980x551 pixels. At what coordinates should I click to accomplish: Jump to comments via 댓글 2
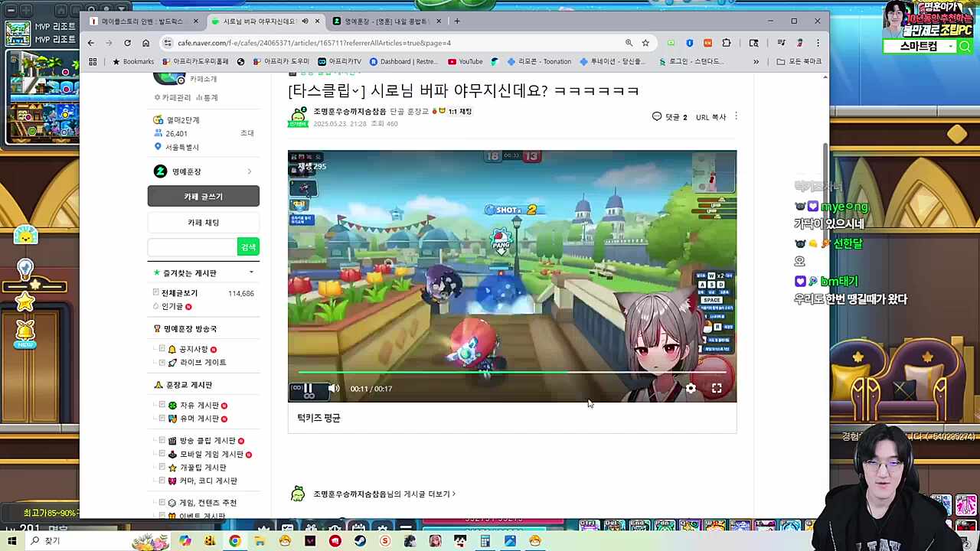[x=670, y=117]
